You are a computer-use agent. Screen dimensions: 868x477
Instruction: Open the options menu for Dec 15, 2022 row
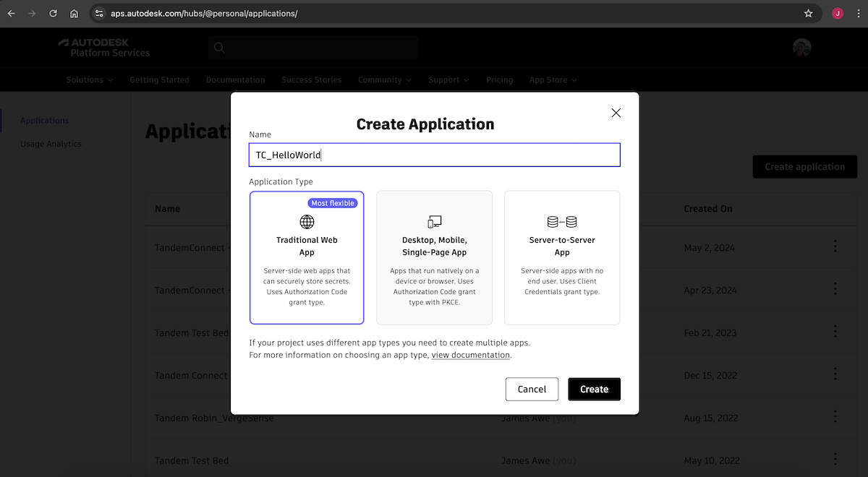(835, 374)
